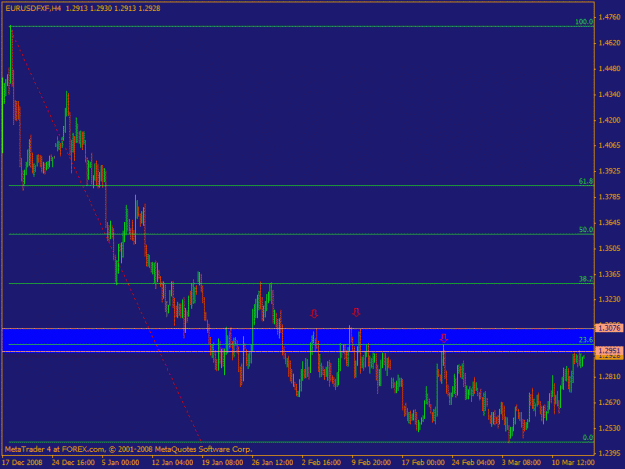Click the 12 Jan 04:00 time label
Screen dimensions: 625x469
173,462
